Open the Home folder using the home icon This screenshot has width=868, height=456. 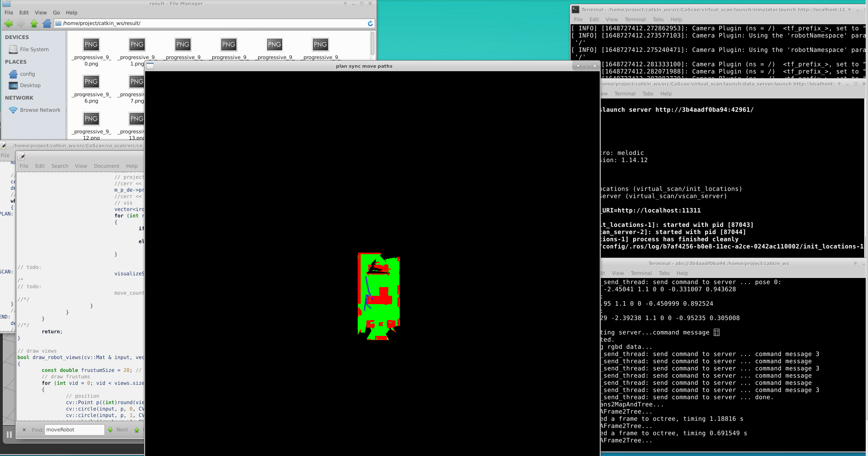tap(47, 23)
